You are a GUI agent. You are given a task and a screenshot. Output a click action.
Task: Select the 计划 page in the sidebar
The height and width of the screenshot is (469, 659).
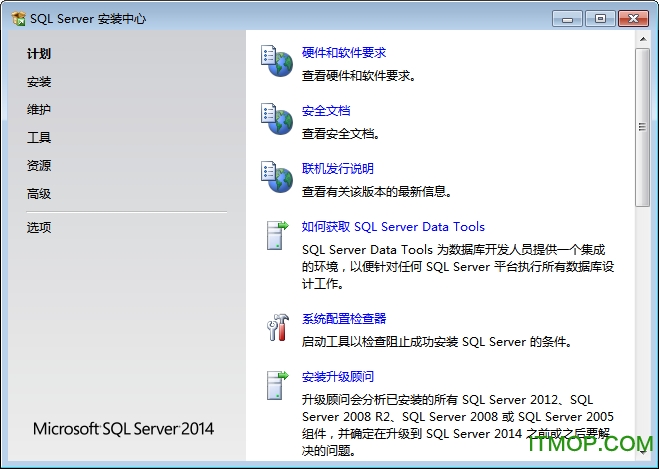click(x=39, y=54)
